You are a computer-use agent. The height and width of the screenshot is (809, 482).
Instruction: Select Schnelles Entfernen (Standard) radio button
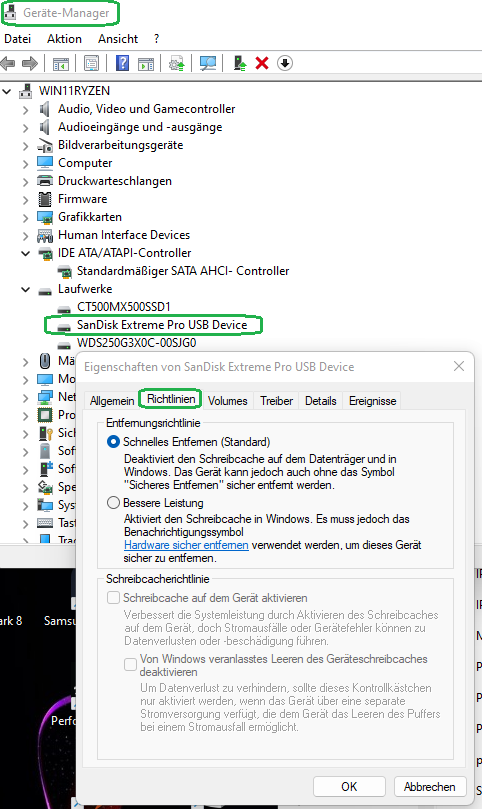point(113,442)
